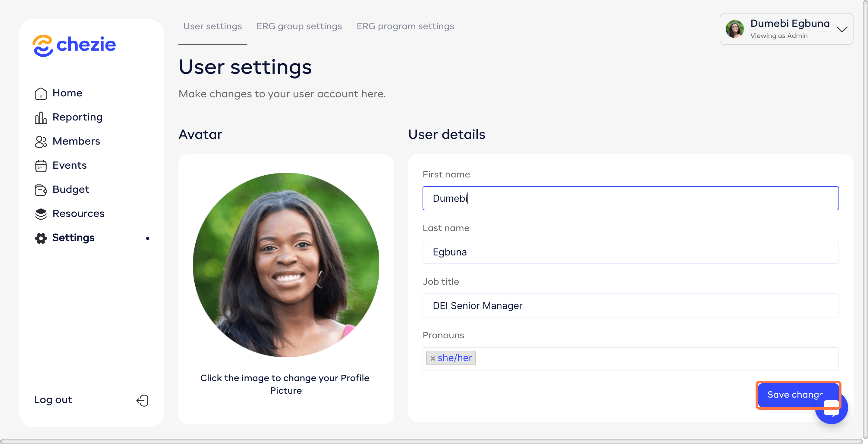This screenshot has width=868, height=444.
Task: Remove the she/her pronoun tag
Action: click(x=433, y=358)
